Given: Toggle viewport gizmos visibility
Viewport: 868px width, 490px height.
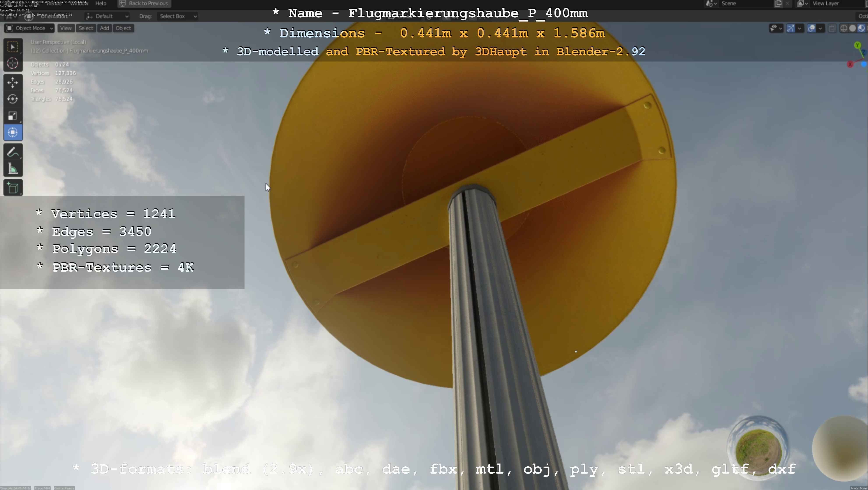Looking at the screenshot, I should [x=791, y=28].
